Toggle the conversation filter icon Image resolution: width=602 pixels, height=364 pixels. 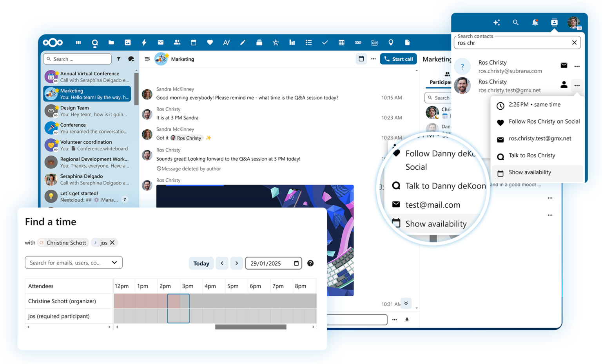pos(119,59)
